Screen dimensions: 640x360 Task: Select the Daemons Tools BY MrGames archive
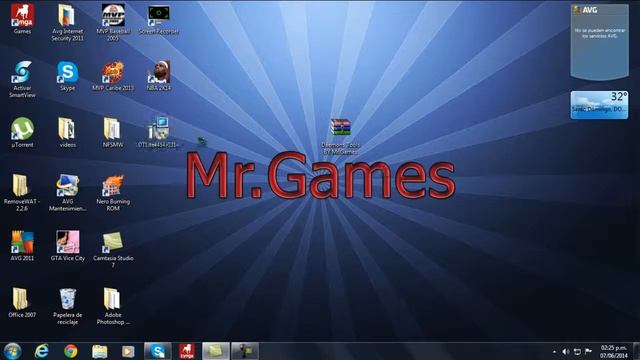(x=340, y=136)
